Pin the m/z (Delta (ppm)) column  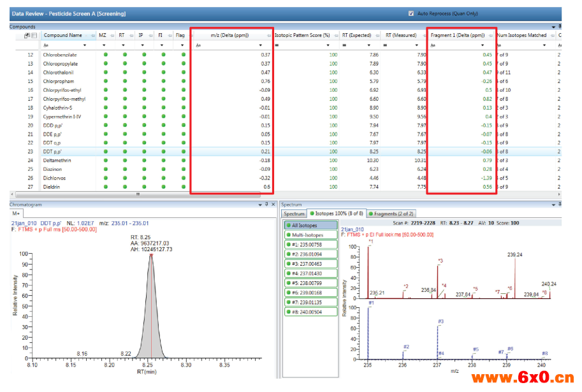(269, 36)
